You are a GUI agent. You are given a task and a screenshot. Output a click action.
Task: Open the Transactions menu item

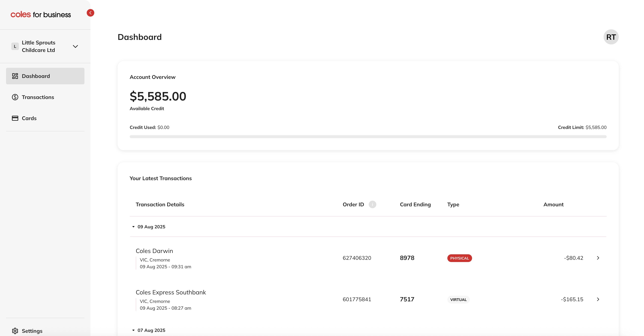pyautogui.click(x=38, y=97)
